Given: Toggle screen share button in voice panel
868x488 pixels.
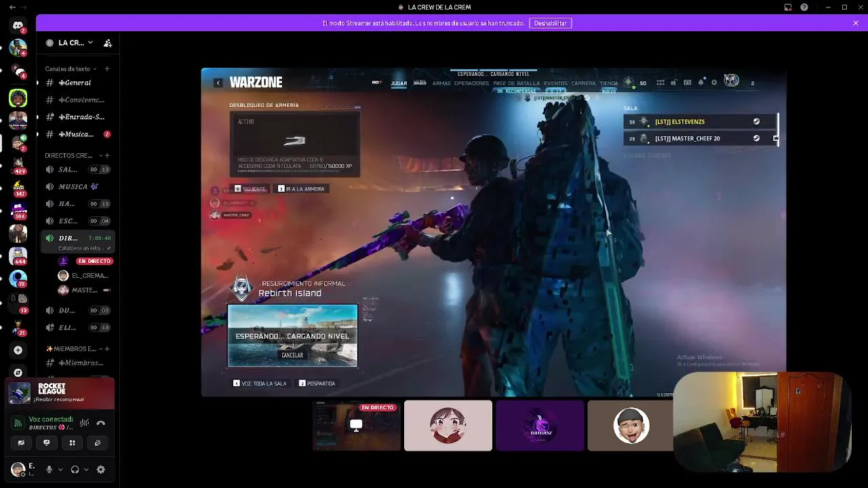Looking at the screenshot, I should click(x=46, y=443).
